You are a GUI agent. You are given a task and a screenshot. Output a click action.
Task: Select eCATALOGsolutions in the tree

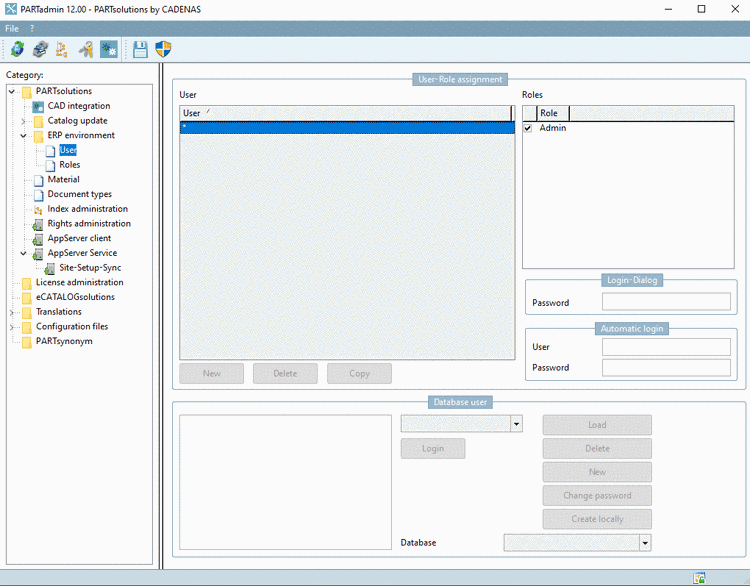75,297
